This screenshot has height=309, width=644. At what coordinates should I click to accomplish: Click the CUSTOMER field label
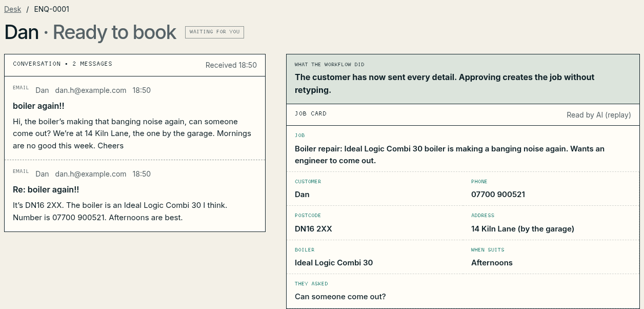(308, 182)
